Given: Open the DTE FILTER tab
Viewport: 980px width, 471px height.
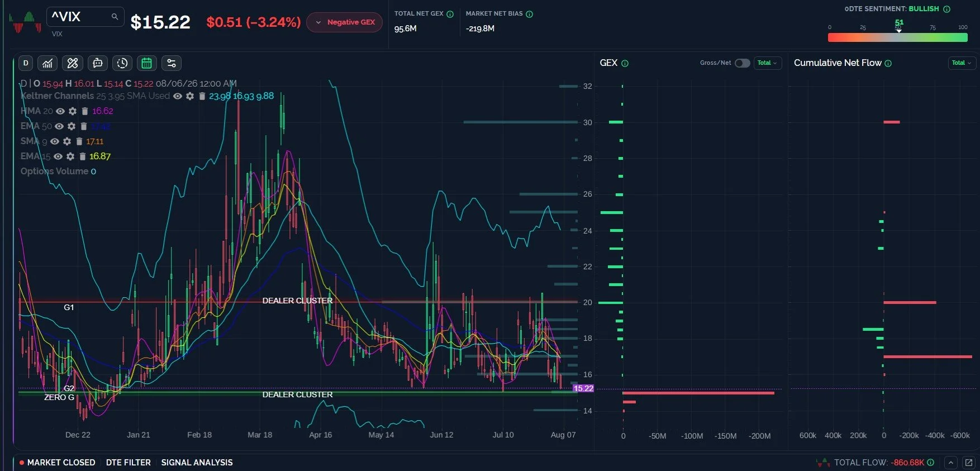Looking at the screenshot, I should tap(129, 463).
